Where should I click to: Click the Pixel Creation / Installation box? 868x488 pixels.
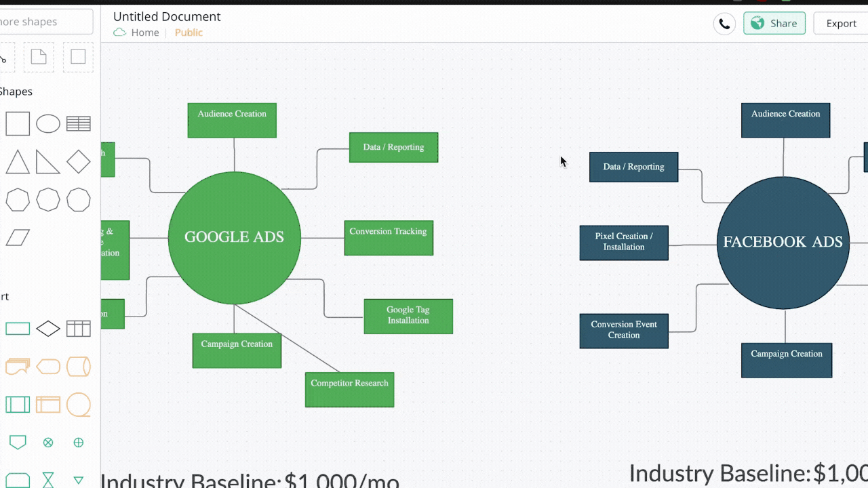click(624, 243)
